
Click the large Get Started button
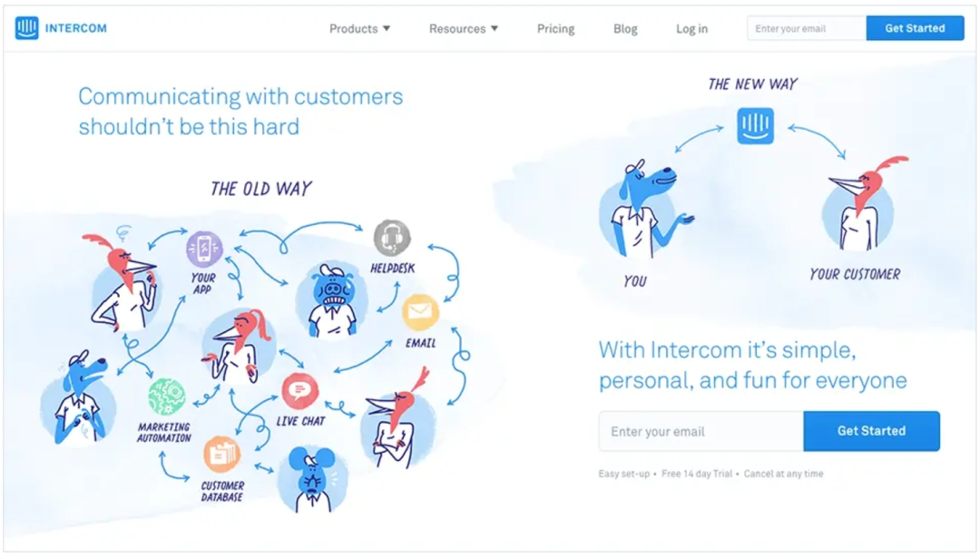pos(871,431)
